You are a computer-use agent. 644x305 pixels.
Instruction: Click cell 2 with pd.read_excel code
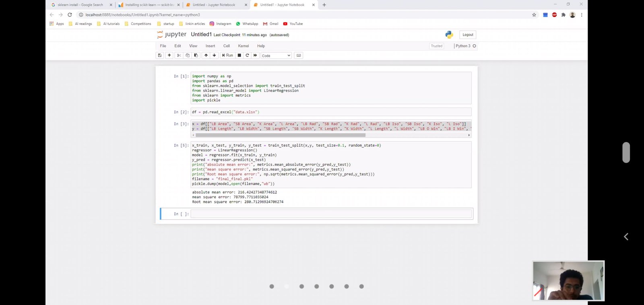(x=331, y=112)
